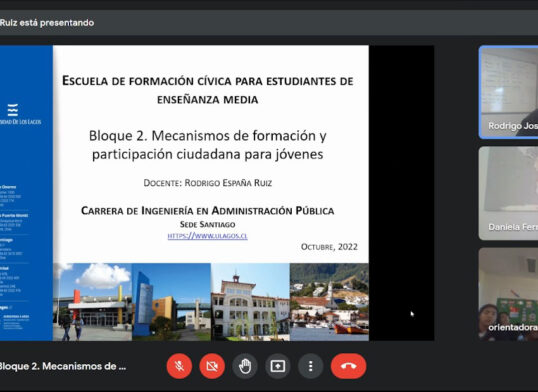Click the 'Octubre, 2022' date on slide
This screenshot has width=538, height=392.
click(329, 247)
